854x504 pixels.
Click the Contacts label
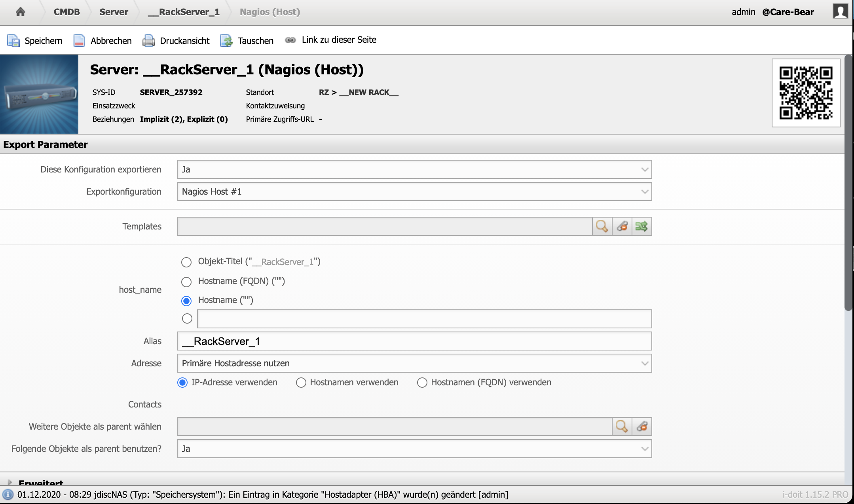[x=145, y=404]
